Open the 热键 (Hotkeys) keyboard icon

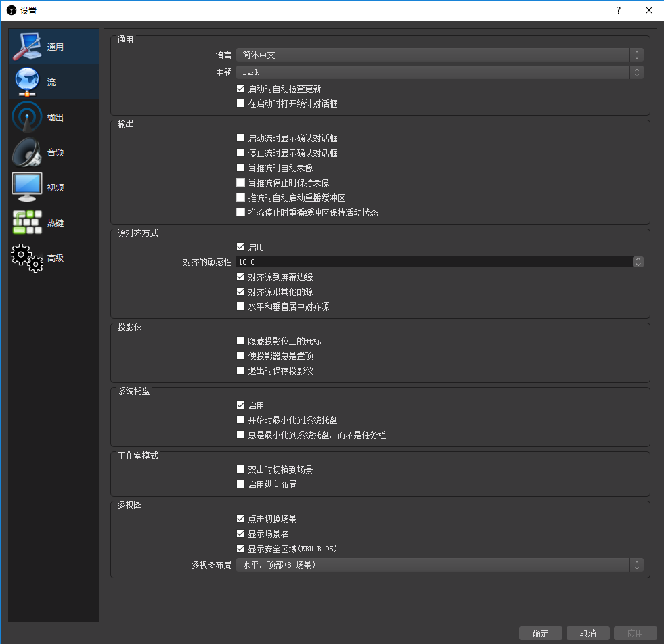27,223
